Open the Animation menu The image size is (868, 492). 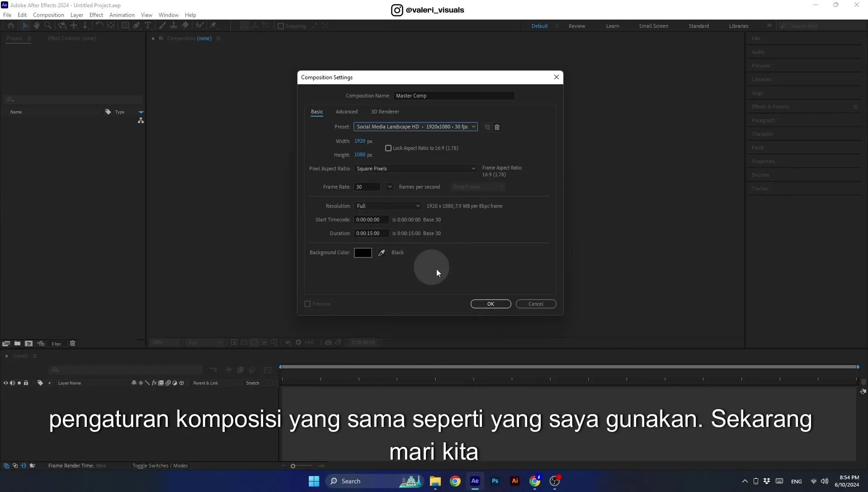(122, 15)
